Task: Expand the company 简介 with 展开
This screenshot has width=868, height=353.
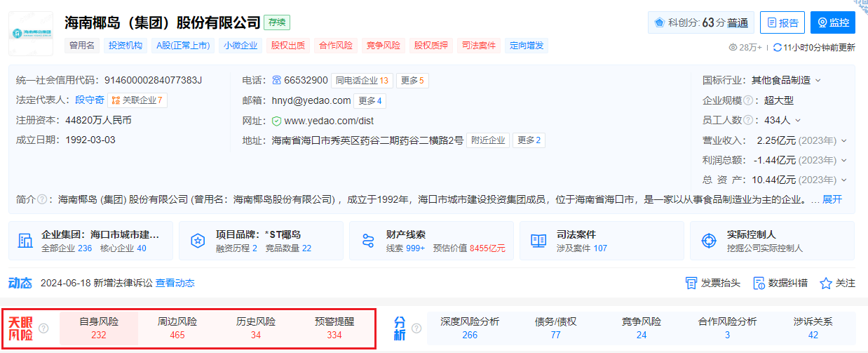Action: coord(832,199)
